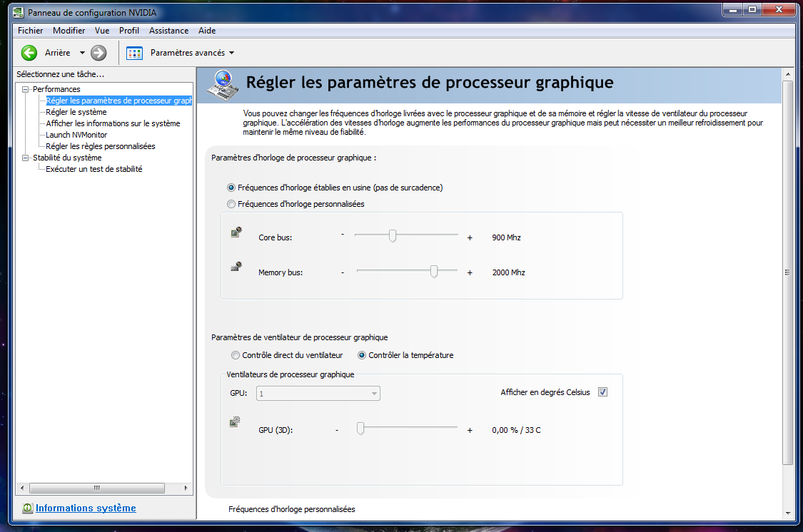Click the Paramètres avancés grid icon
Screen dimensions: 803x532
pos(134,53)
